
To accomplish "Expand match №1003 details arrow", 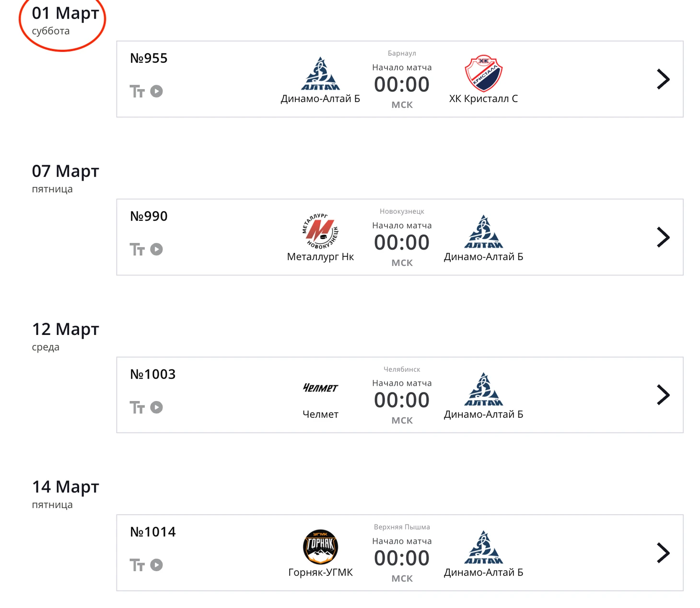I will tap(663, 395).
